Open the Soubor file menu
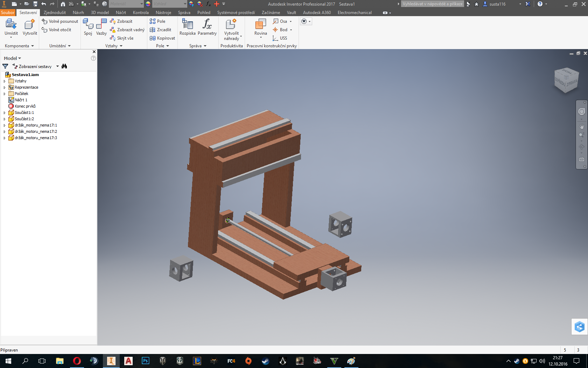Viewport: 588px width, 368px height. 8,13
